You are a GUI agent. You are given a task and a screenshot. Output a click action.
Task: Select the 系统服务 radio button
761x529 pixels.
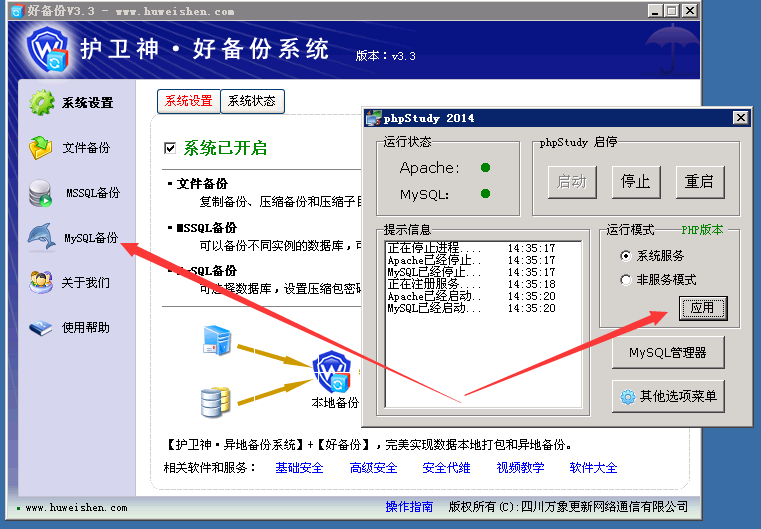(x=626, y=256)
